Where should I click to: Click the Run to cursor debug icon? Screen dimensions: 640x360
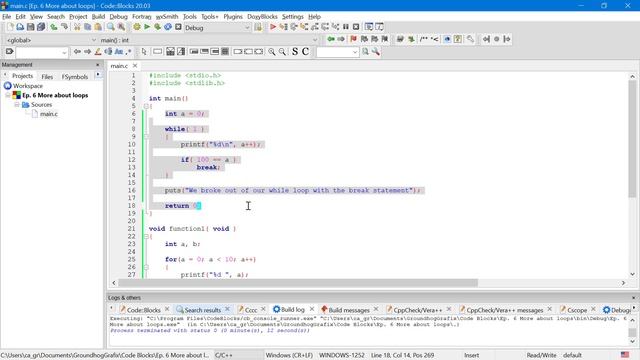[x=283, y=27]
